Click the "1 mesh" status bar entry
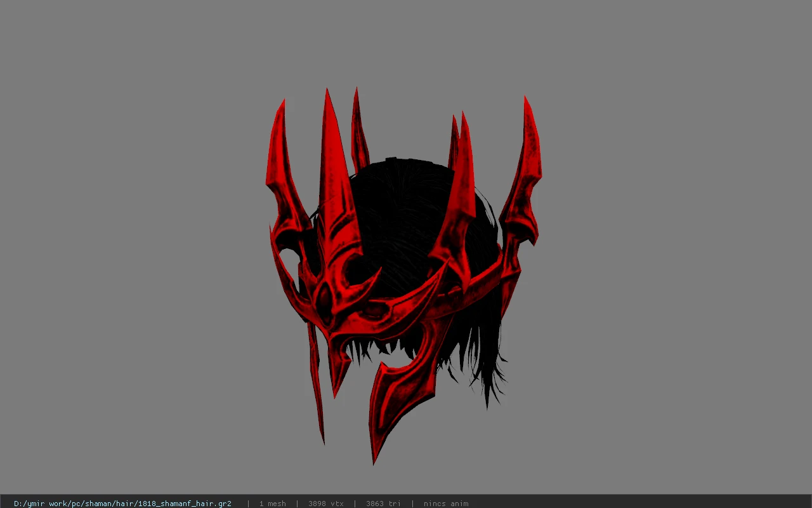Screen dimensions: 812x508 click(273, 504)
